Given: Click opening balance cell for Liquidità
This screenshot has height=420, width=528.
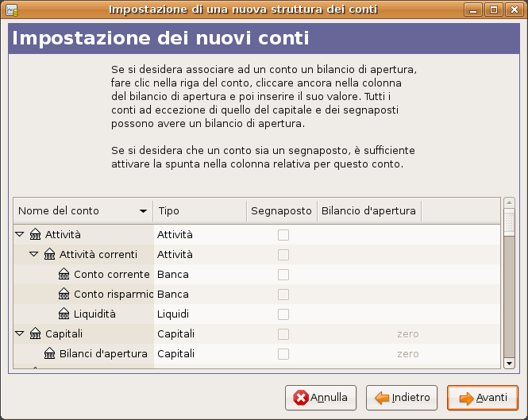Looking at the screenshot, I should 369,314.
